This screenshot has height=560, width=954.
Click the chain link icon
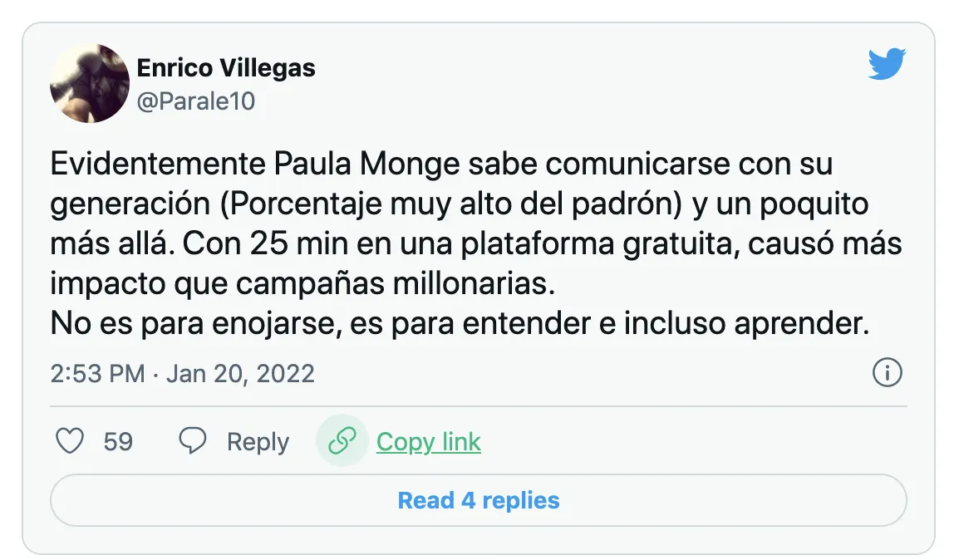[x=342, y=441]
